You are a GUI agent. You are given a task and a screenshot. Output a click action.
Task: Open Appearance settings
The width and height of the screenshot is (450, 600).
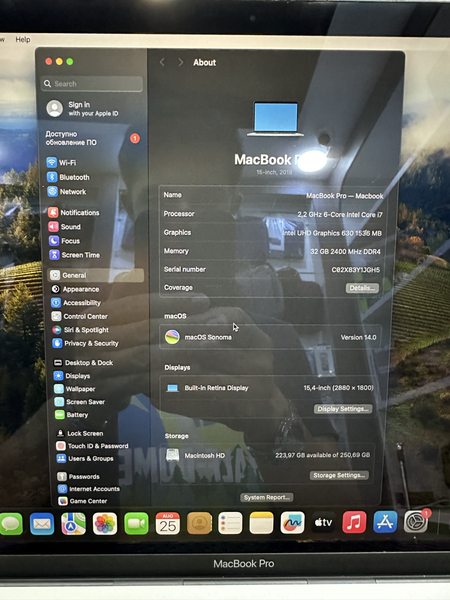75,289
